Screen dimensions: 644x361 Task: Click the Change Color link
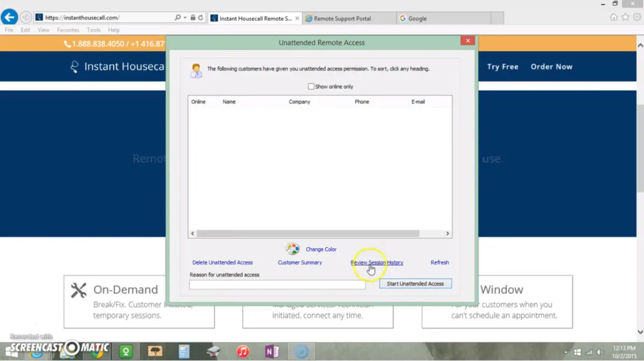click(x=321, y=249)
